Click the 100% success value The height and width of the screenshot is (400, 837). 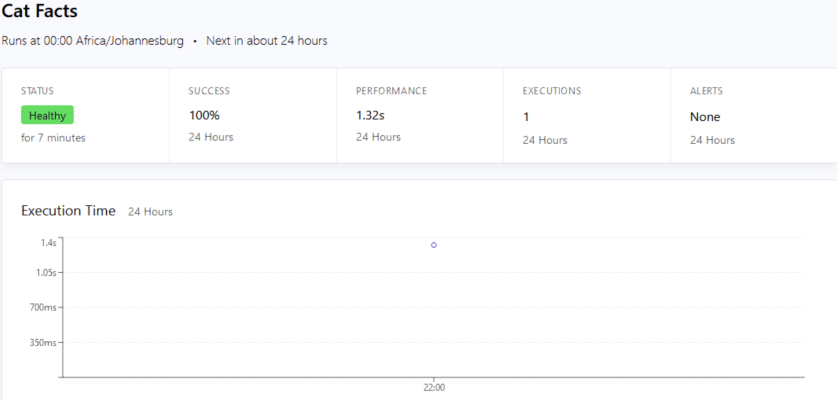204,115
